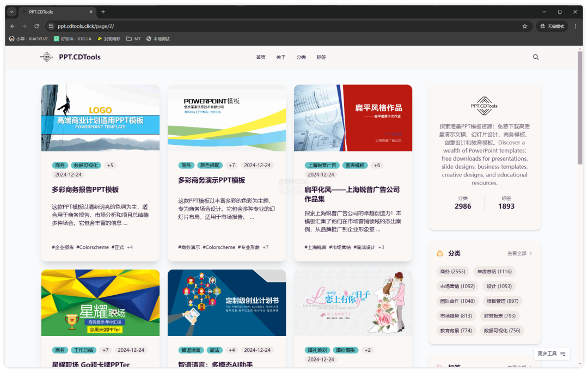Select the 财务报表 (793) category chip
The image size is (588, 372).
coord(499,316)
